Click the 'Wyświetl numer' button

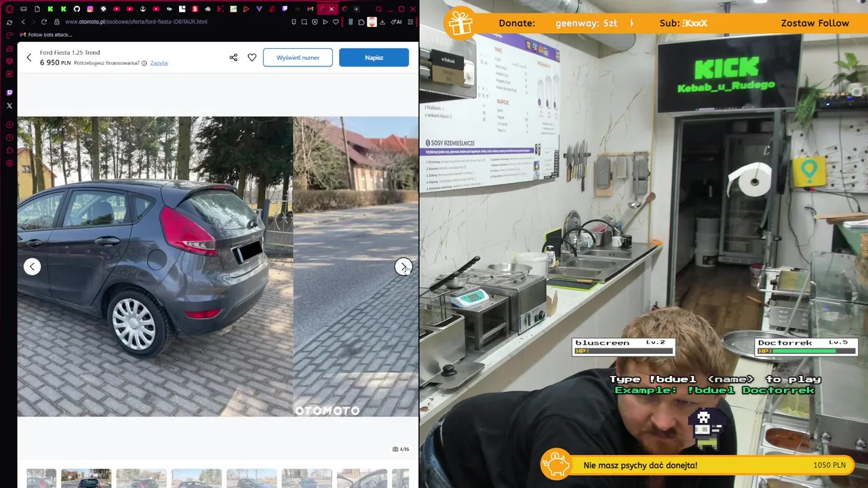[298, 58]
